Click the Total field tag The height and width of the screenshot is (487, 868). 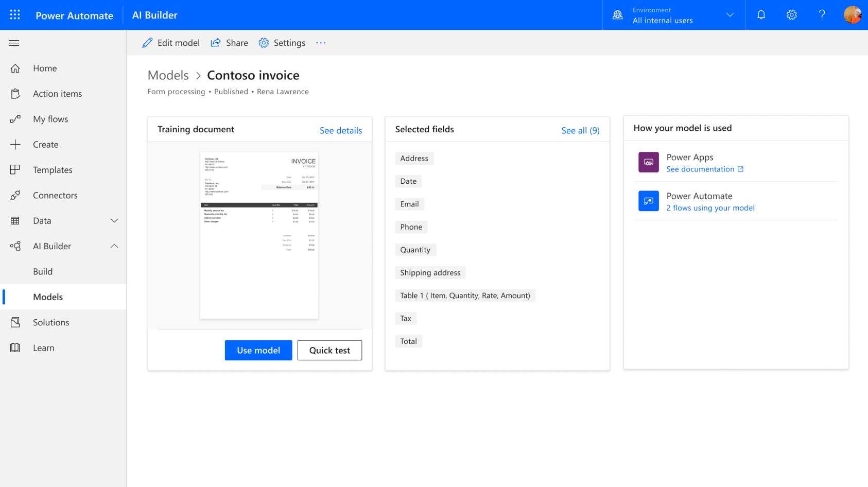click(x=409, y=341)
